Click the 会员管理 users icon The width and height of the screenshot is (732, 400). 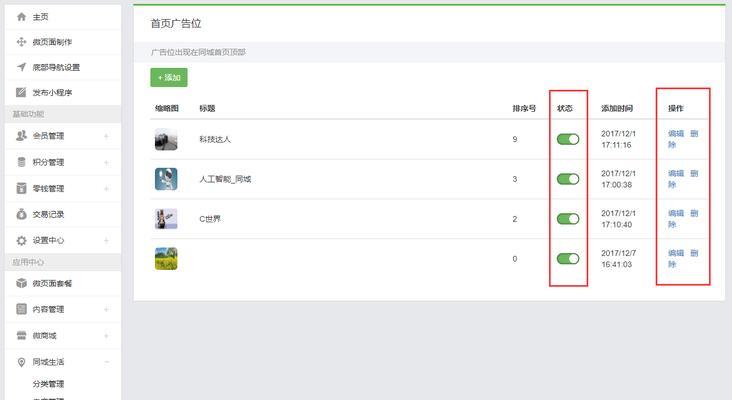[21, 136]
